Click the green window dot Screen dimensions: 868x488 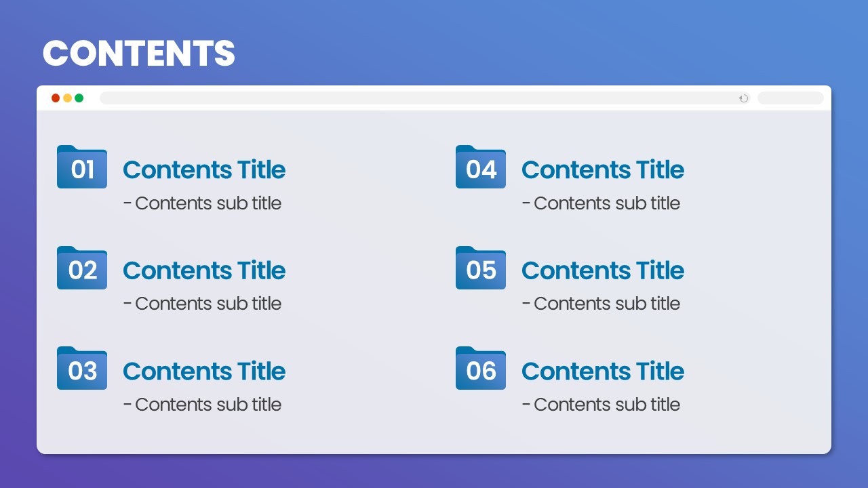tap(79, 98)
